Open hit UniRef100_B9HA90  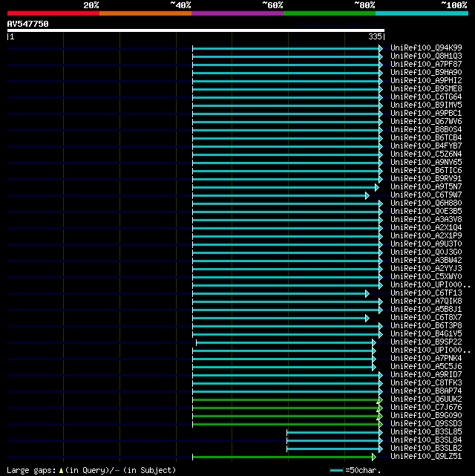click(426, 72)
